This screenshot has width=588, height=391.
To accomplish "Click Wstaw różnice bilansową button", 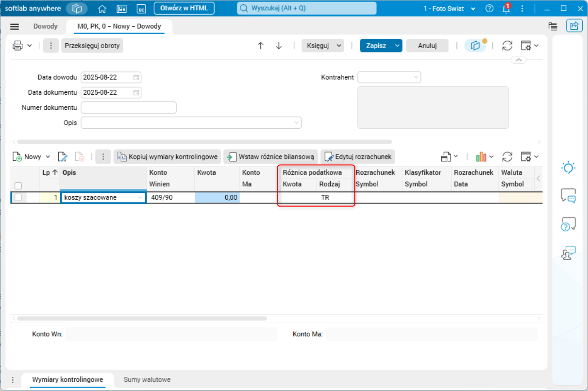I will (270, 156).
